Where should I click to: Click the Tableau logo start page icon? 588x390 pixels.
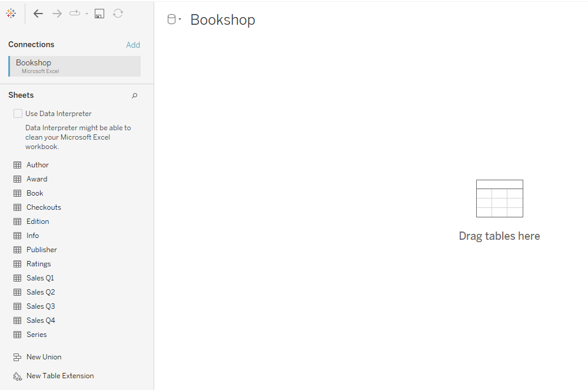click(x=11, y=14)
